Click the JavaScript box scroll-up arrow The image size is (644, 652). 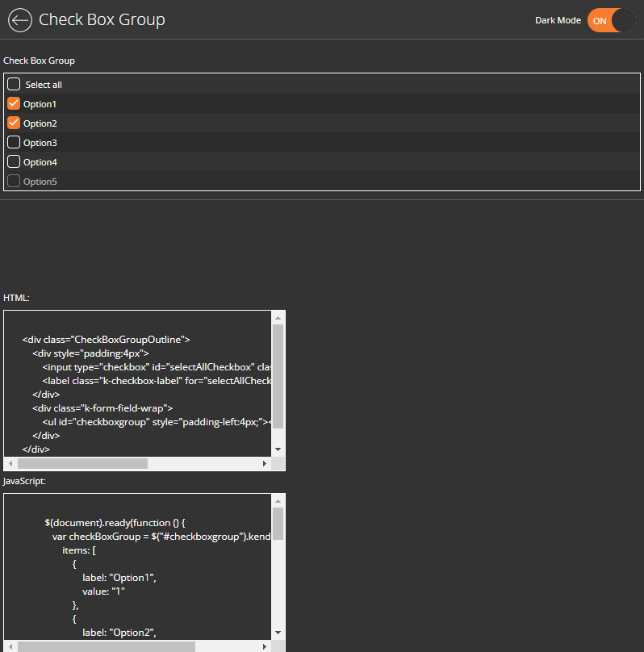pos(278,501)
